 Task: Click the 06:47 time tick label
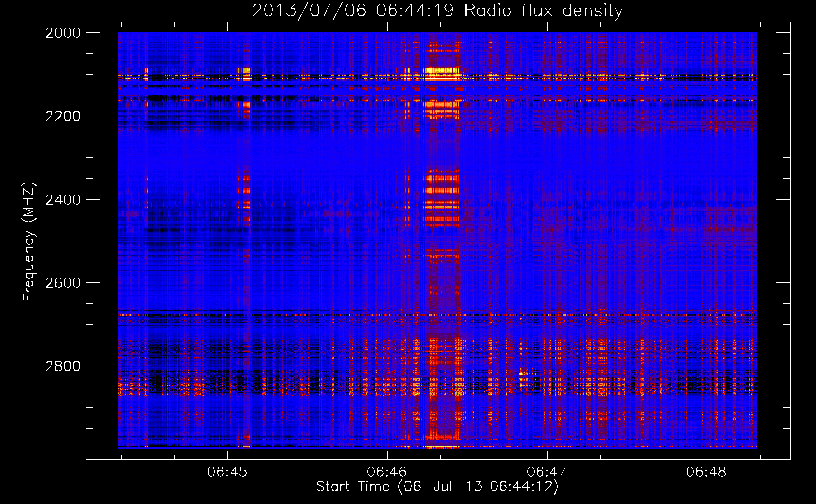tap(547, 472)
